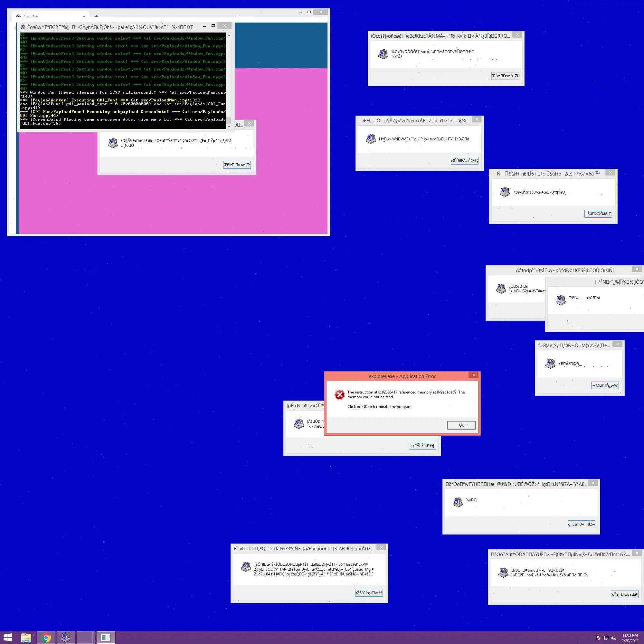Click the console window's title bar icon
644x644 pixels.
(x=23, y=27)
